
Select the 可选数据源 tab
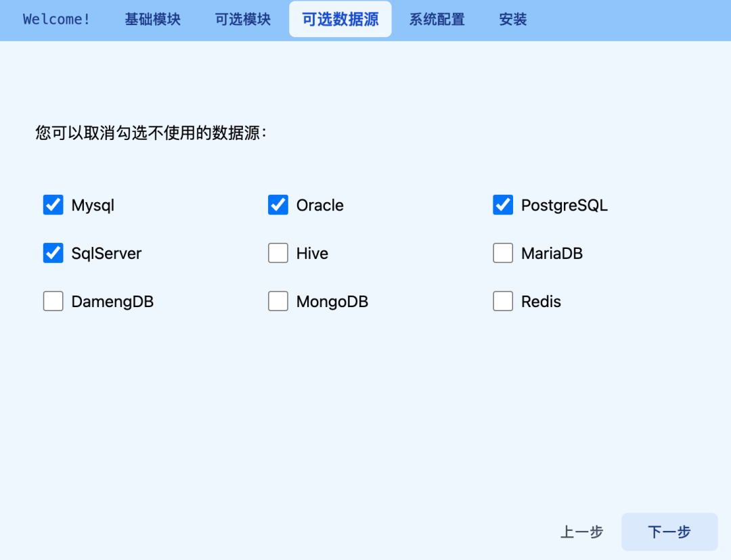click(x=340, y=19)
